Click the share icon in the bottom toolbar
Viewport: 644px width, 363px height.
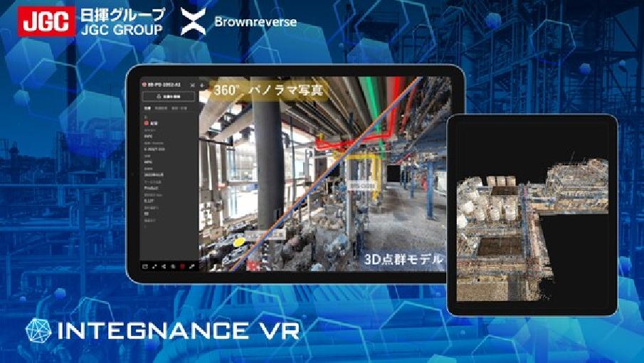[x=164, y=266]
